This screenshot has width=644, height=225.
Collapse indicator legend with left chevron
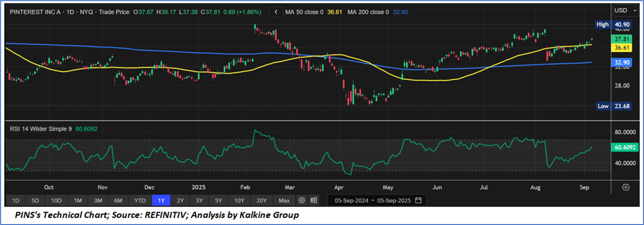coord(276,12)
